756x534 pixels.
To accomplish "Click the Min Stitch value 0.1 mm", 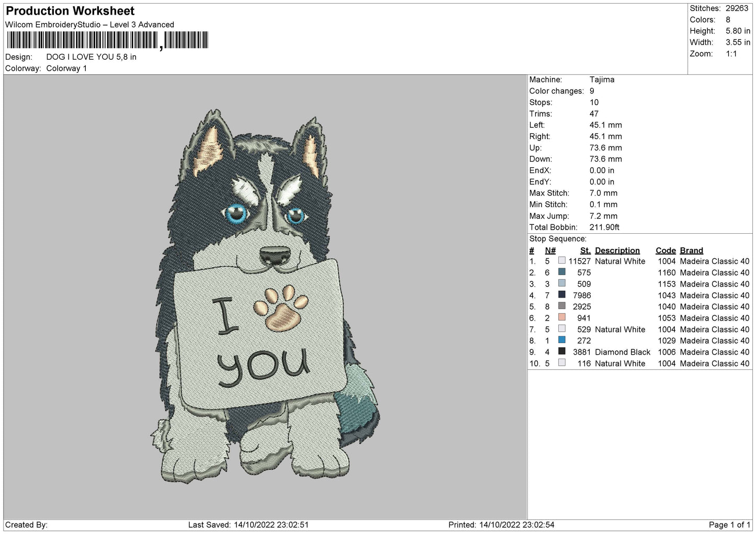I will 604,204.
